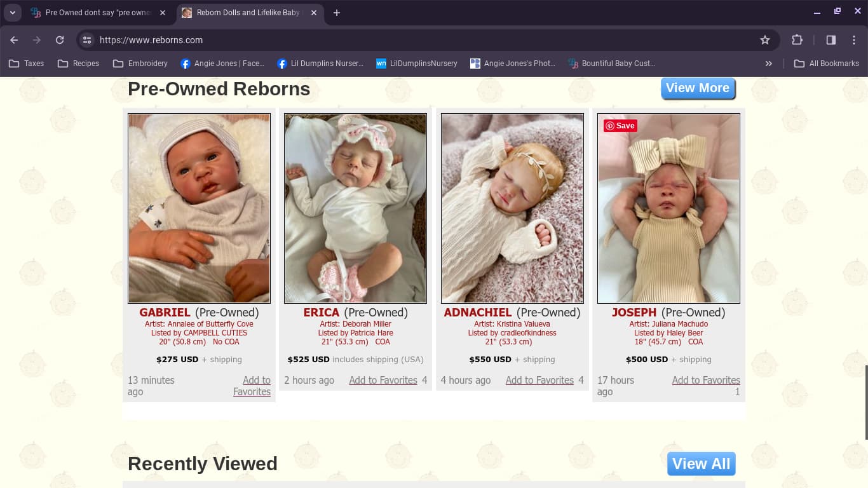The width and height of the screenshot is (868, 488).
Task: Open All Bookmarks folder
Action: (827, 64)
